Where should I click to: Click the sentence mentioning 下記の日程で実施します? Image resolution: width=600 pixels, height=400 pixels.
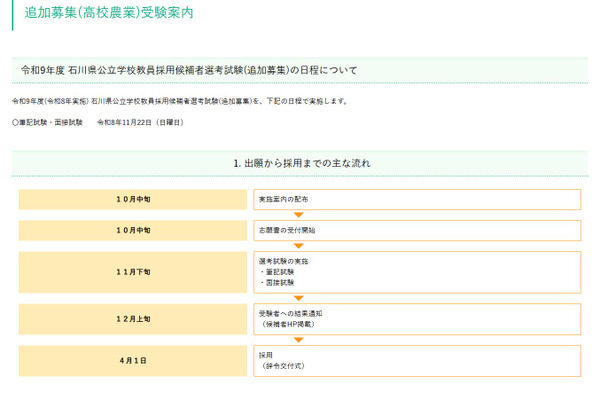pos(180,101)
